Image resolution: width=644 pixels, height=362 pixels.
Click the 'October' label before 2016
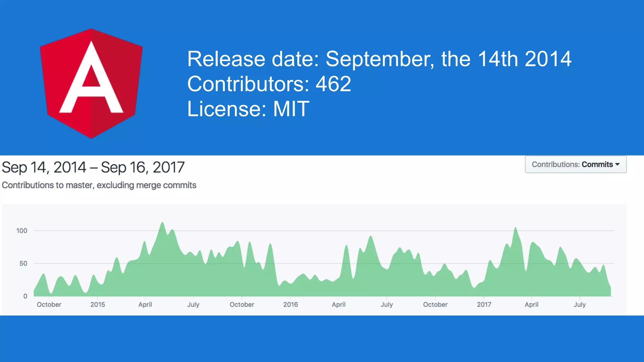(x=242, y=304)
